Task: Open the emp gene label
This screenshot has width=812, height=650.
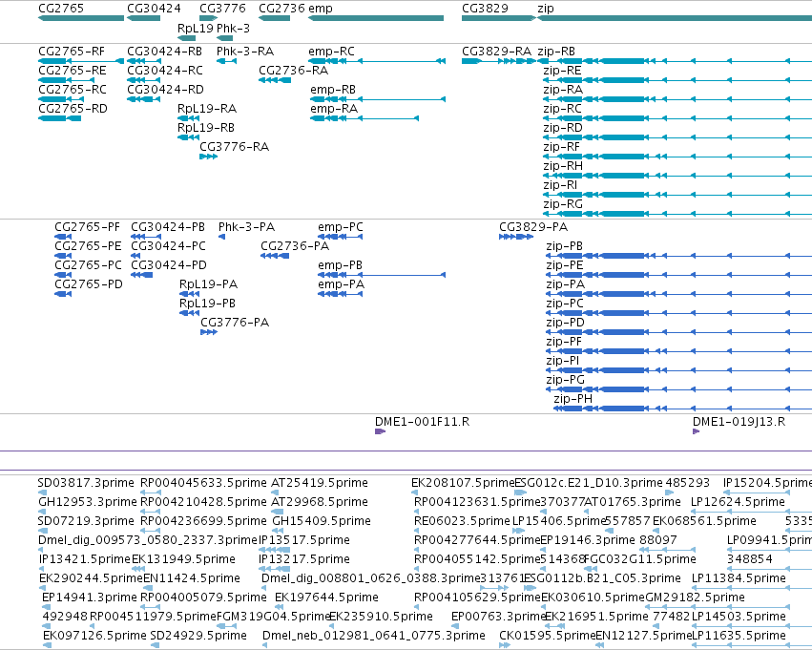Action: [x=321, y=9]
